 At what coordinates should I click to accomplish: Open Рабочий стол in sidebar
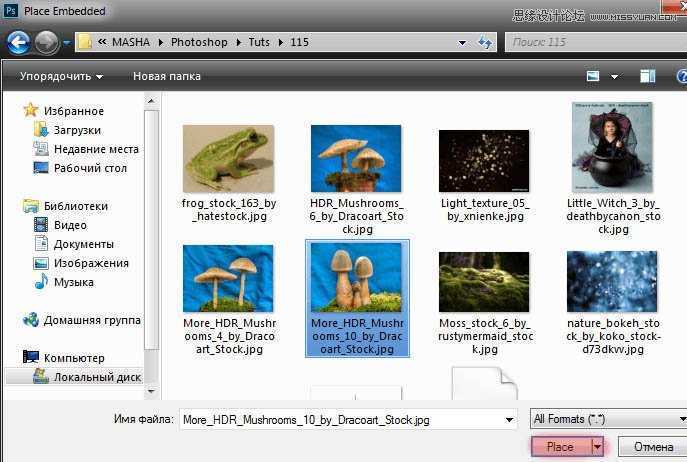[90, 168]
